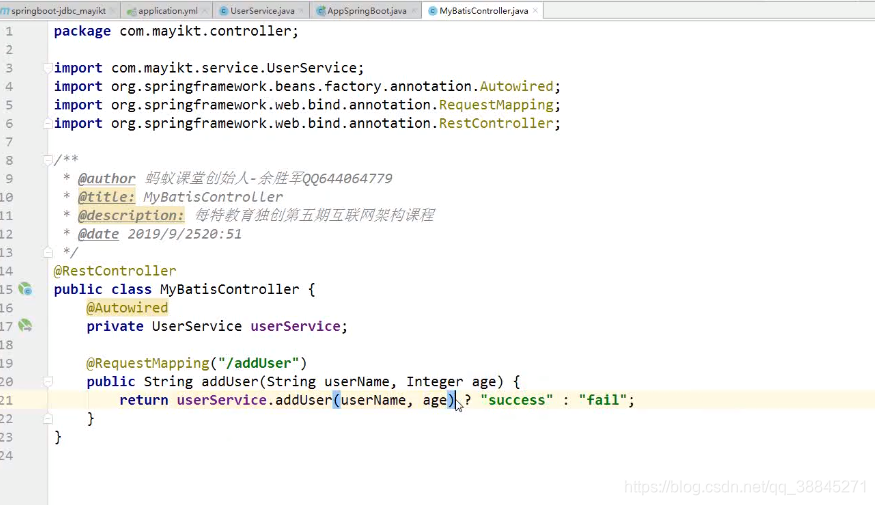Switch to the springboot-jdbc_mayikt tab
The image size is (875, 505).
(x=59, y=11)
